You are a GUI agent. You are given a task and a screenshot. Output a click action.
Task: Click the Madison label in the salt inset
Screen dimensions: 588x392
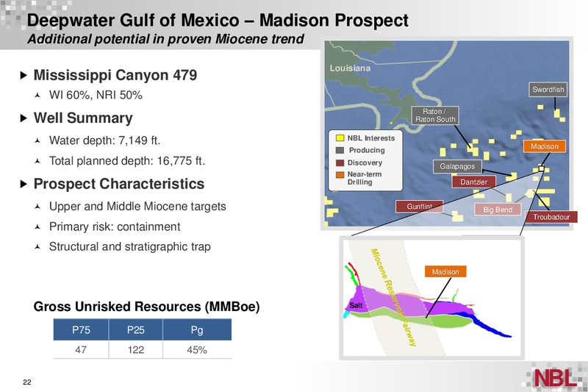(x=445, y=271)
